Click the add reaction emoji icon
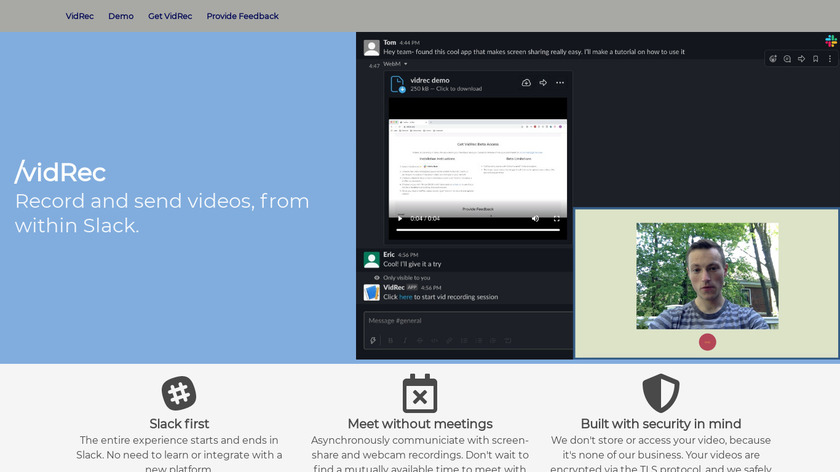The height and width of the screenshot is (472, 840). [773, 59]
